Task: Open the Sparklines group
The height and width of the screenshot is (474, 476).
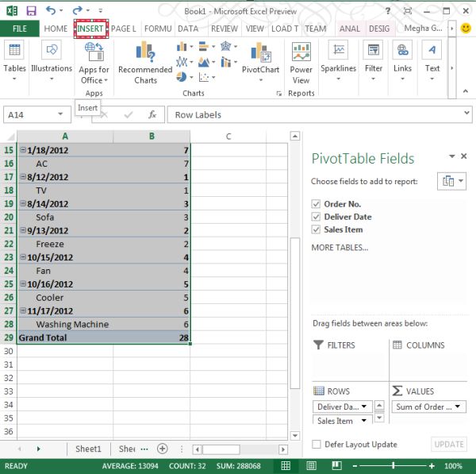Action: [x=338, y=50]
